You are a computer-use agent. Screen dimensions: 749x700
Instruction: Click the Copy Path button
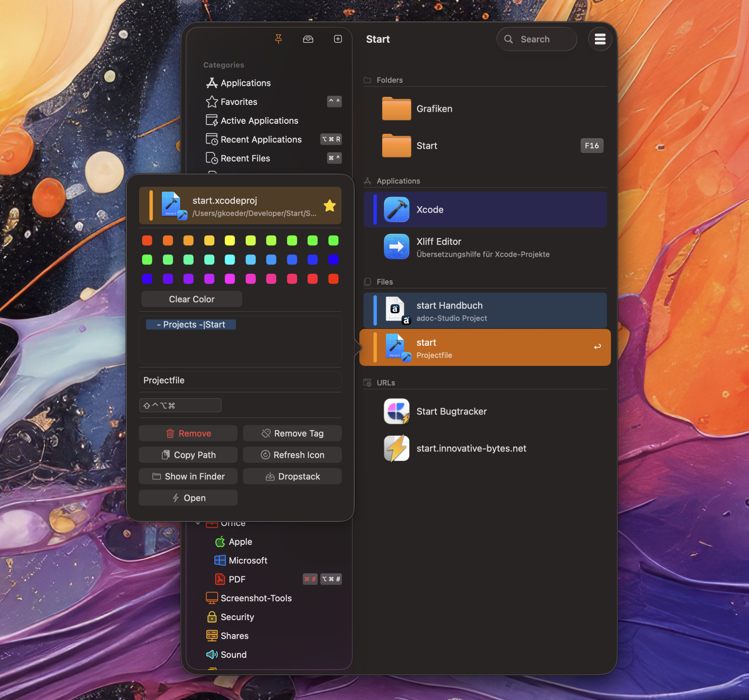pyautogui.click(x=188, y=455)
